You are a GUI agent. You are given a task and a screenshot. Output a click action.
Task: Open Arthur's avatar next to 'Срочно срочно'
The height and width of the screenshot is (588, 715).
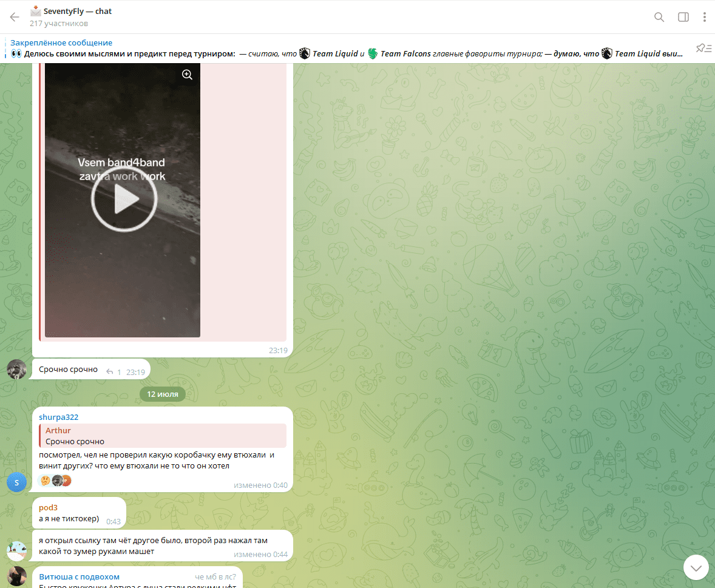[x=17, y=369]
